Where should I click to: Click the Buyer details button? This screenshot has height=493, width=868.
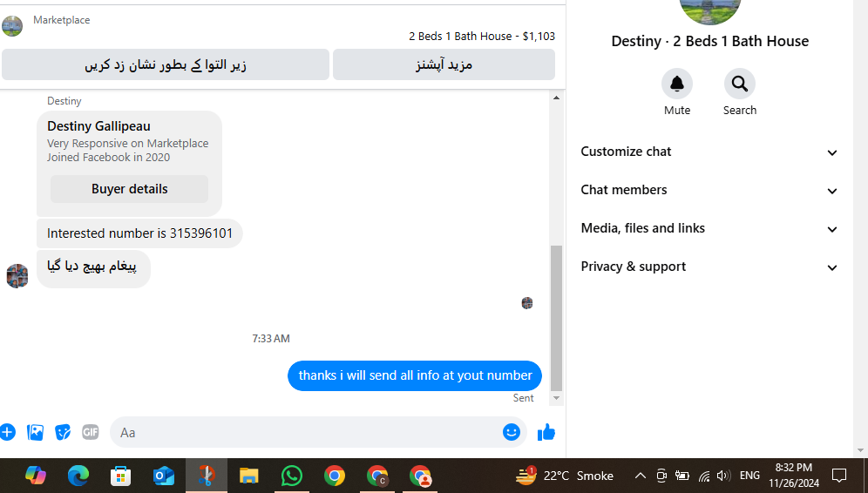130,189
